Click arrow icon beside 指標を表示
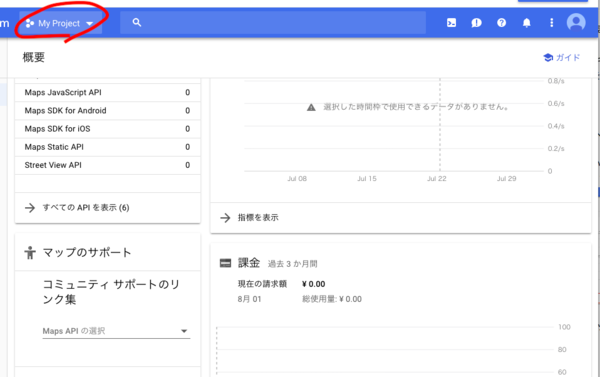The width and height of the screenshot is (600, 377). 225,218
